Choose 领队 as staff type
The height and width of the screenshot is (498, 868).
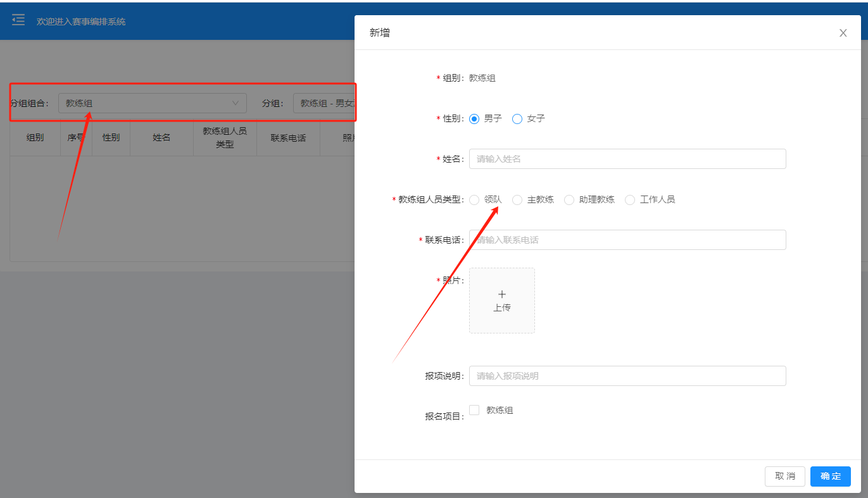tap(474, 200)
